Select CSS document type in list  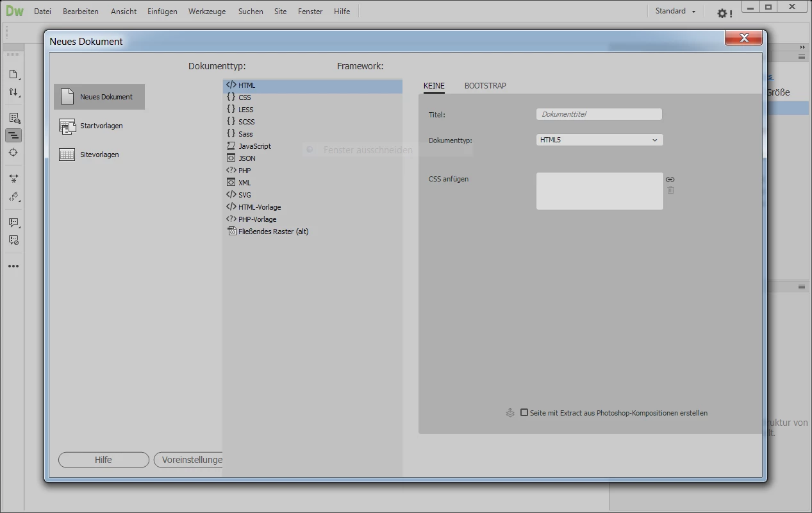313,97
